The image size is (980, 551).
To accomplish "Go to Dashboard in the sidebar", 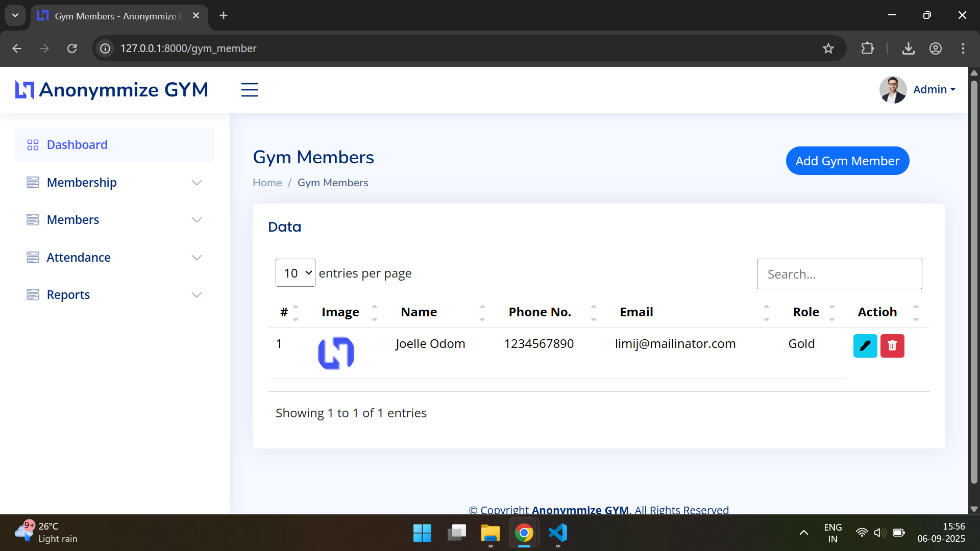I will (115, 145).
